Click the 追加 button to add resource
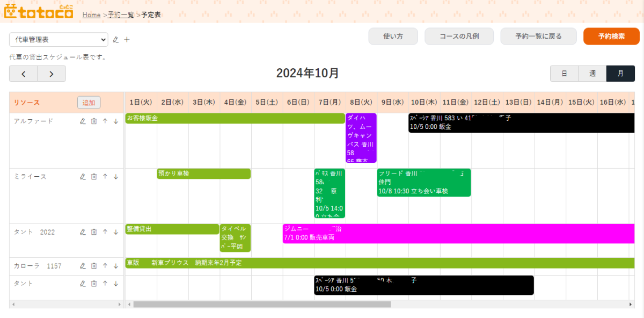Viewport: 644px width, 318px height. click(89, 103)
